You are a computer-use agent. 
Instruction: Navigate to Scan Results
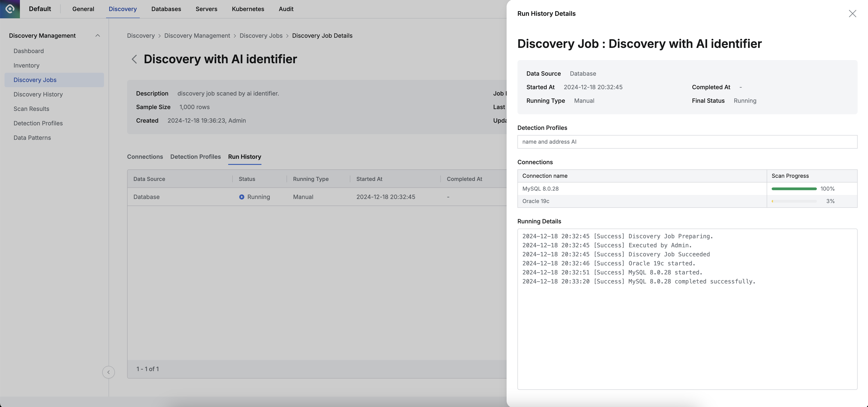[31, 109]
